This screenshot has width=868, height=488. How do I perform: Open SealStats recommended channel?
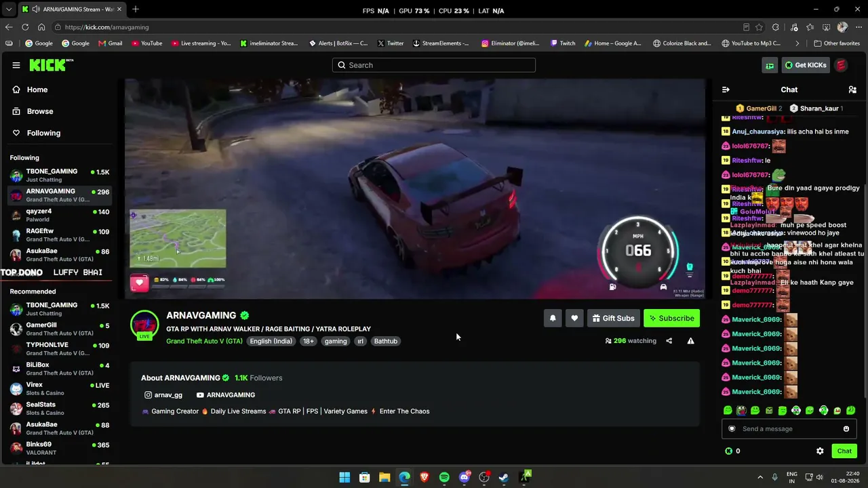(60, 408)
